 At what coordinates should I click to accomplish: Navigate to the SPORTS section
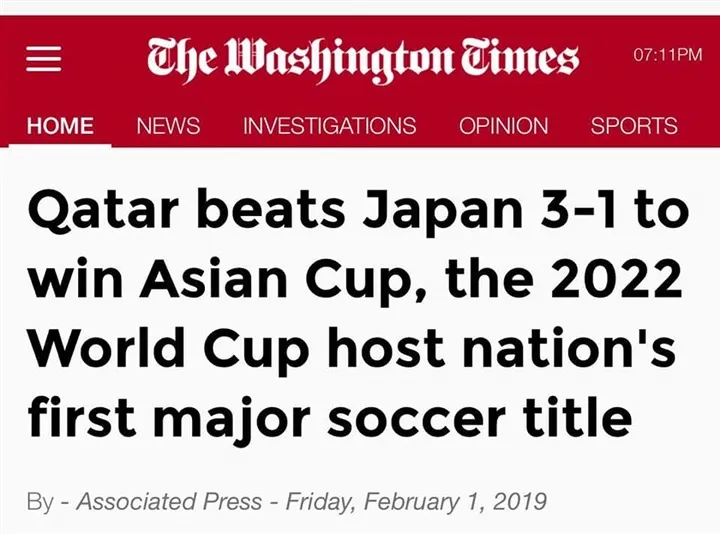634,126
